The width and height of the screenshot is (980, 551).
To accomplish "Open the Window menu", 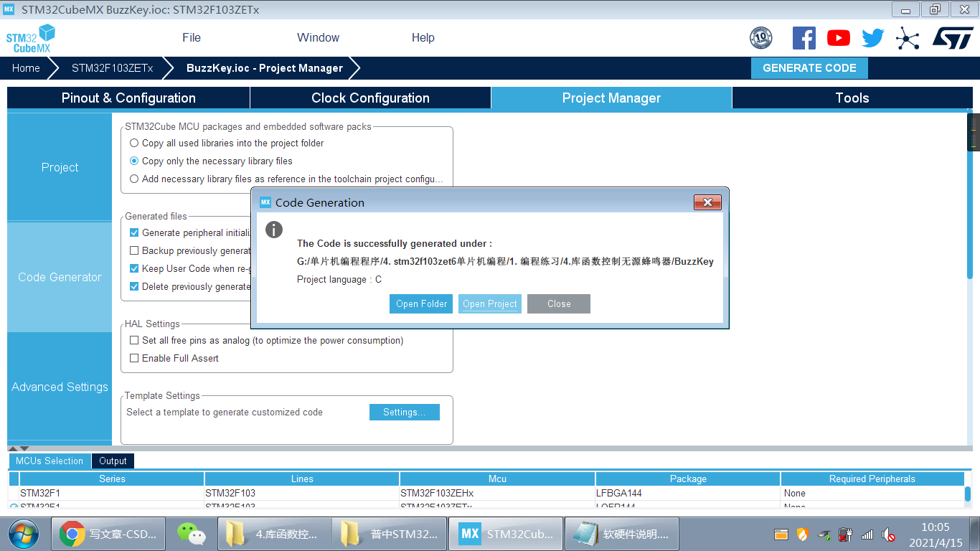I will [x=318, y=37].
